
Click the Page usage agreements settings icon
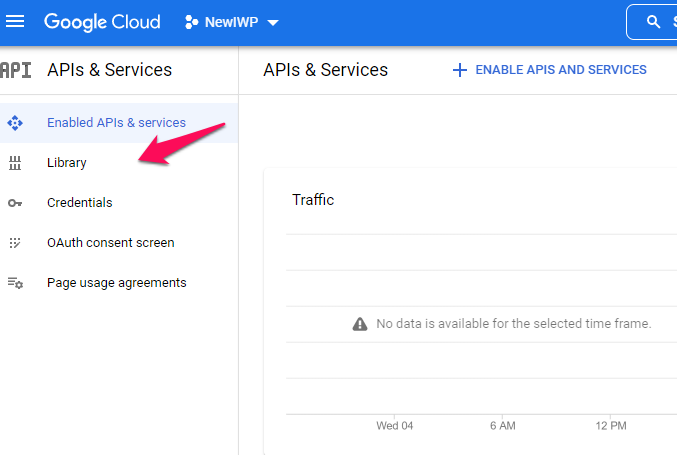point(15,283)
